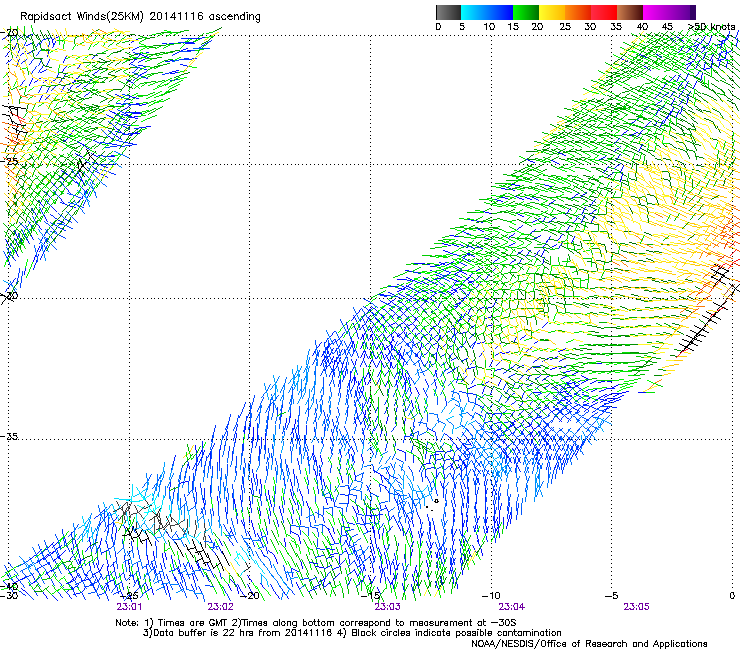Viewport: 740px width, 650px height.
Task: Click the "Data buffer is 22 hrs" note line
Action: pos(352,633)
